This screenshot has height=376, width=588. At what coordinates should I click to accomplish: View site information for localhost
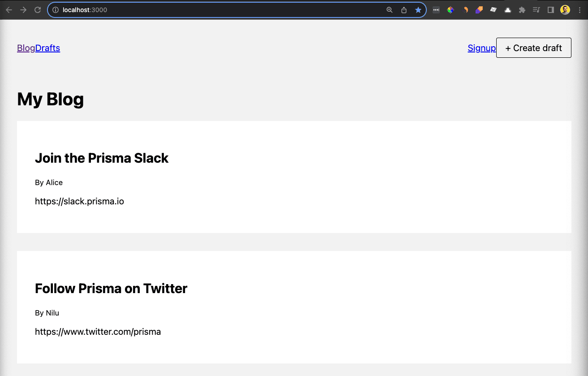56,10
